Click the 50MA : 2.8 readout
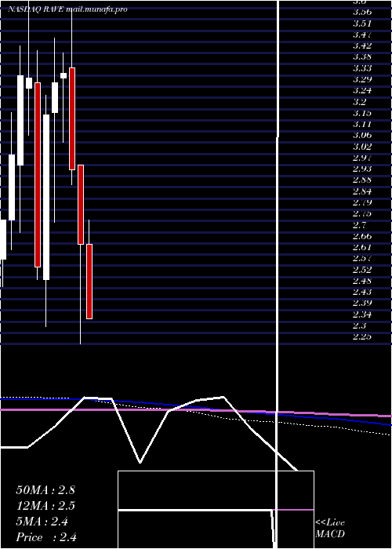The height and width of the screenshot is (549, 392). point(45,490)
